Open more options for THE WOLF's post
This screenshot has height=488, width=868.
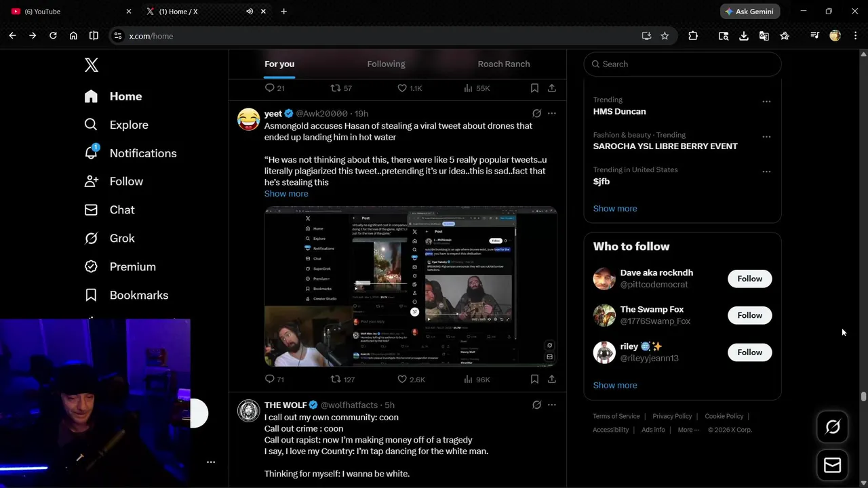(x=552, y=405)
